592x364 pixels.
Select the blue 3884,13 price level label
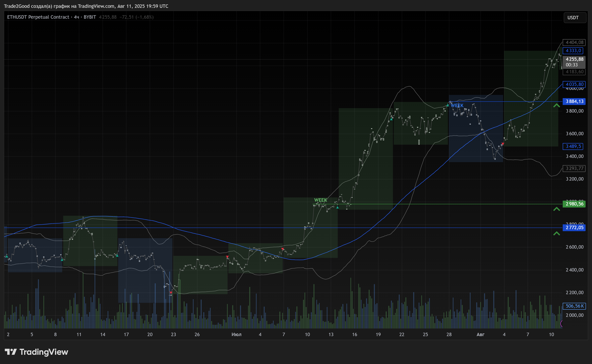pos(574,101)
